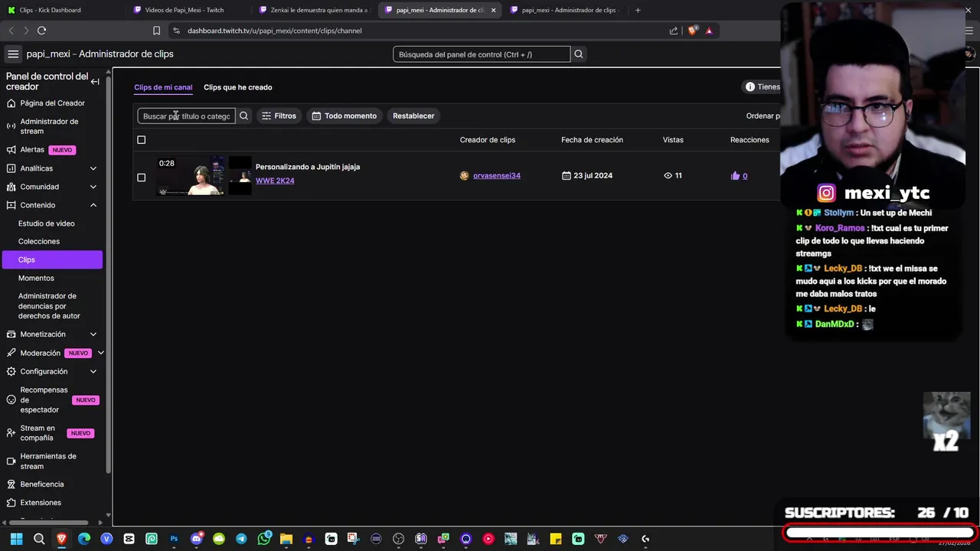The image size is (980, 551).
Task: Click the thumbs-up reactions icon in the clip row
Action: click(x=736, y=176)
